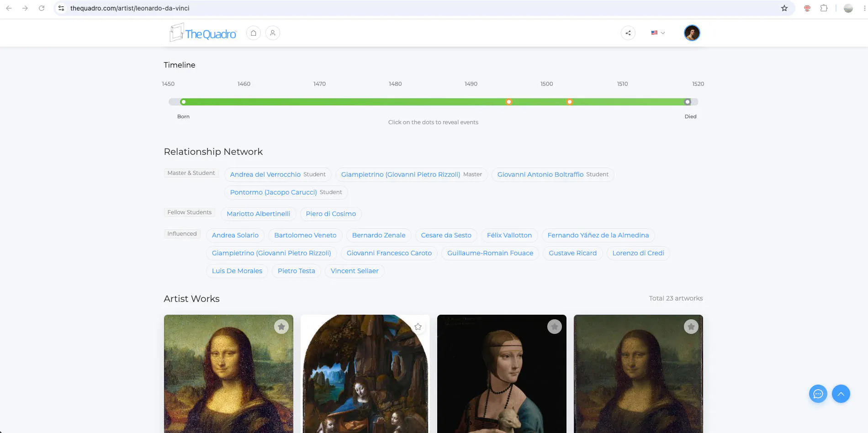Viewport: 868px width, 433px height.
Task: Click the 1490 timeline year label
Action: click(x=471, y=84)
